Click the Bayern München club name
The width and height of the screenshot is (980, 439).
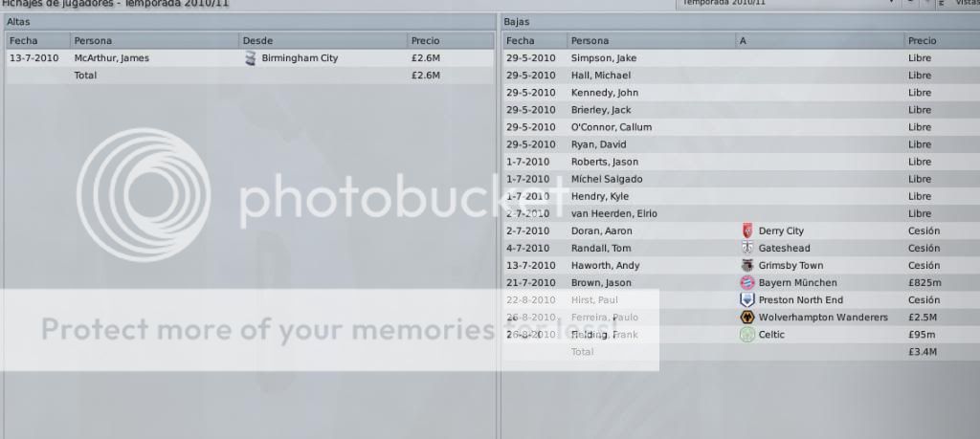tap(797, 283)
